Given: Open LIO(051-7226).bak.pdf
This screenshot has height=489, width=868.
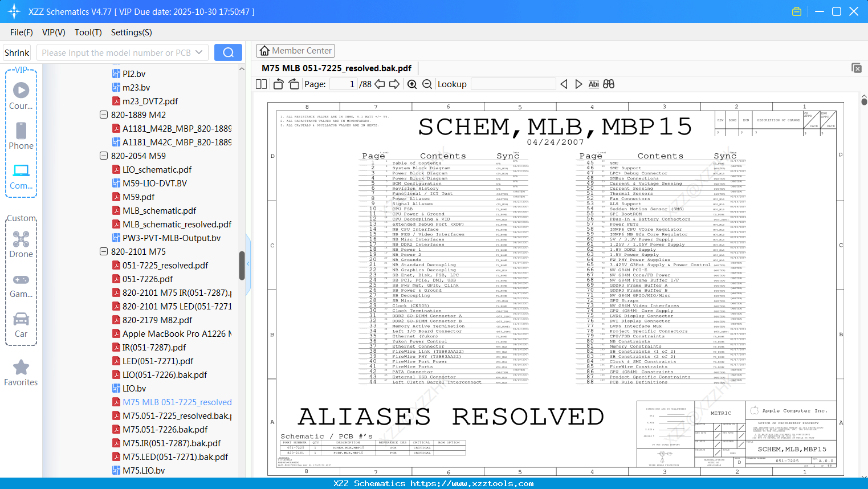Looking at the screenshot, I should 165,374.
